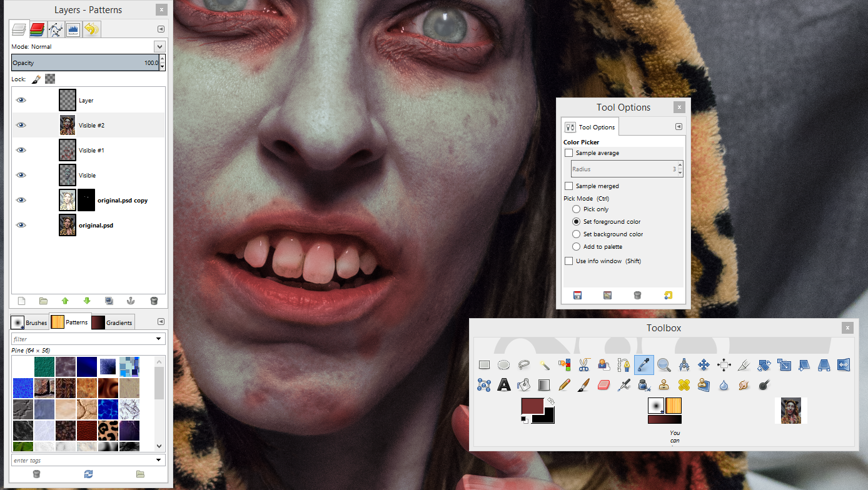Create a new layer in the Layers panel
The width and height of the screenshot is (868, 490).
(x=21, y=301)
